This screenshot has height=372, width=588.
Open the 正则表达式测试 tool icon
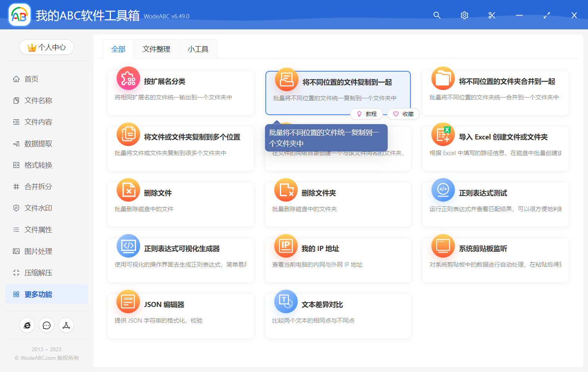pos(443,190)
